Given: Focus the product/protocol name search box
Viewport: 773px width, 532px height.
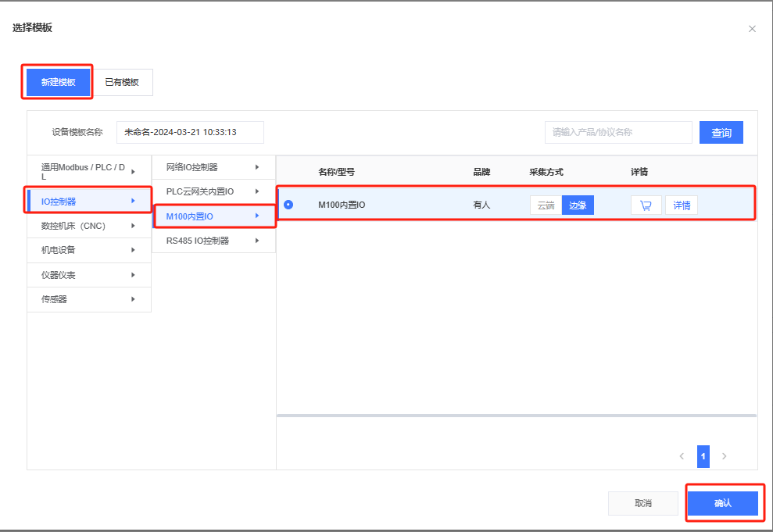Looking at the screenshot, I should tap(617, 132).
